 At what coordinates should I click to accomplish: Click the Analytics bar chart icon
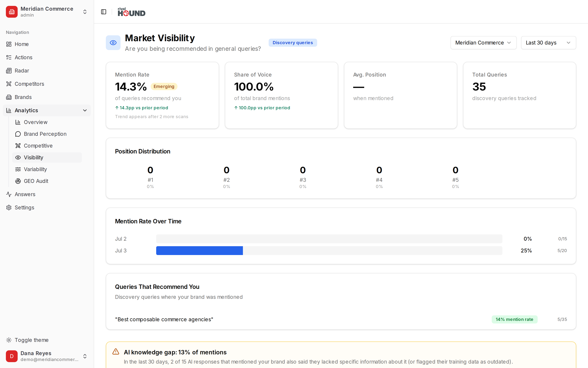tap(9, 110)
